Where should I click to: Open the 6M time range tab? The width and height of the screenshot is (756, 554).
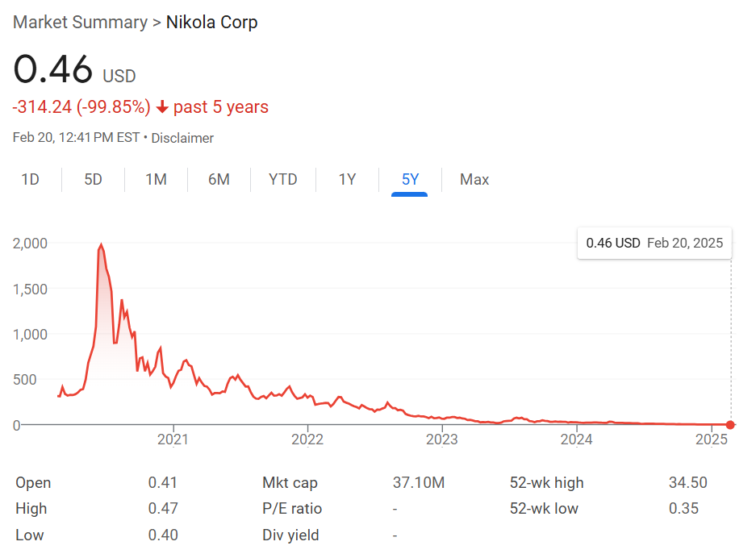[219, 179]
